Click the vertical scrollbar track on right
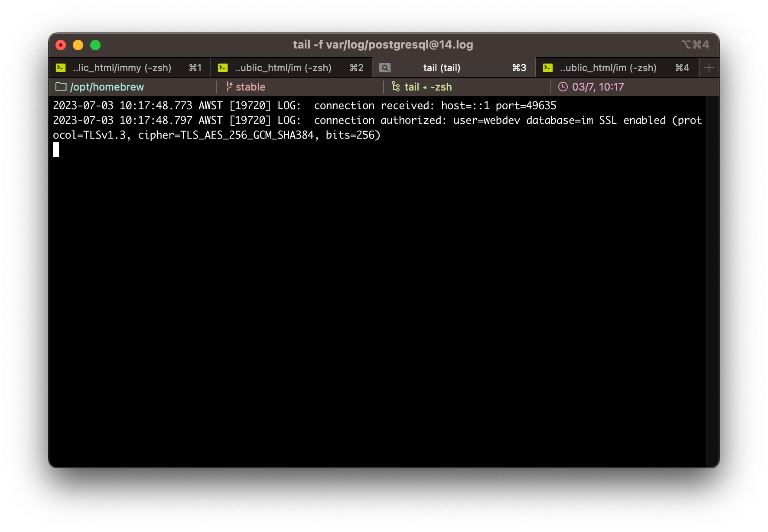 coord(713,282)
